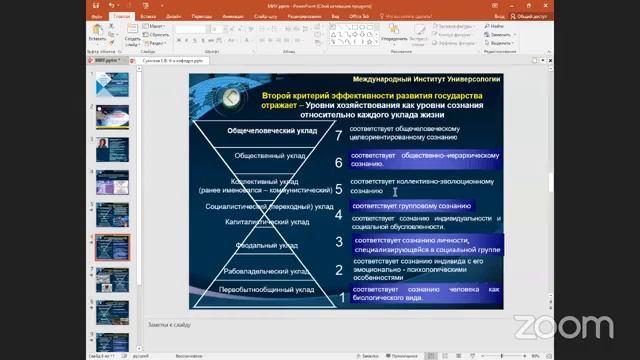
Task: Open the File (Файл) tab
Action: pos(97,16)
